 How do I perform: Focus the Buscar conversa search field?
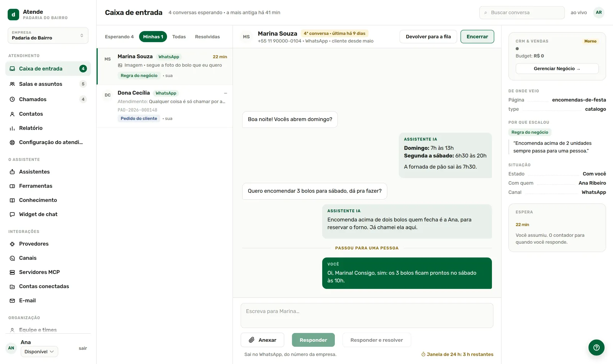tap(522, 13)
